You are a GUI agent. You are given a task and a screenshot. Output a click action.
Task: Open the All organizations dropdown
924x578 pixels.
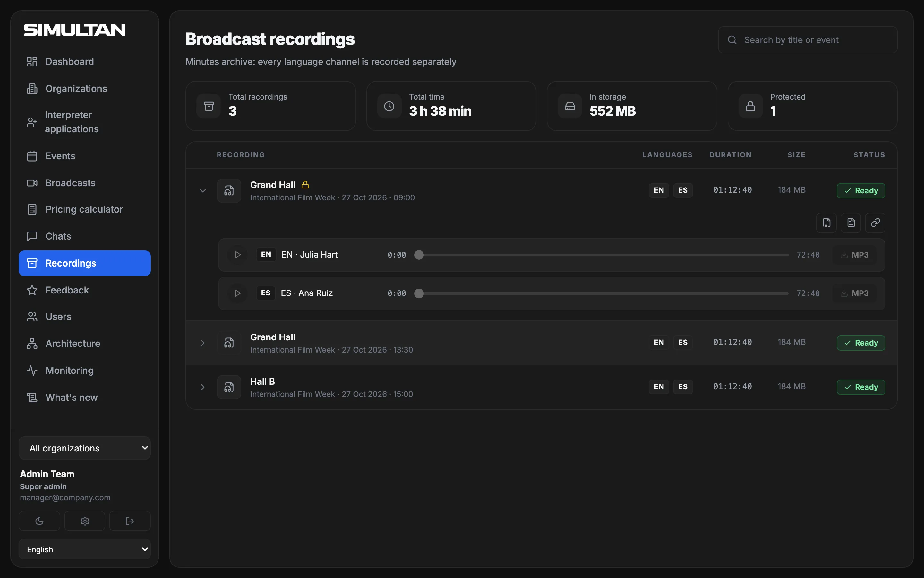(84, 448)
